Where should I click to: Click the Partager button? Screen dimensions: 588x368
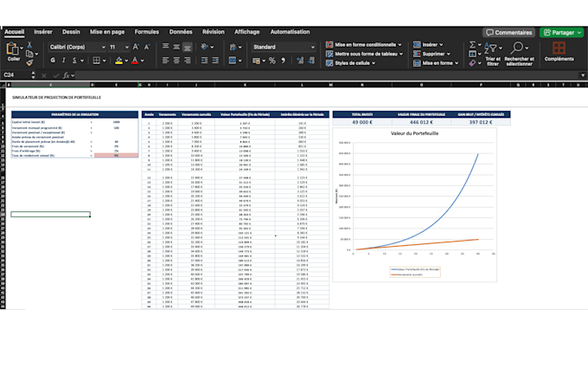561,33
